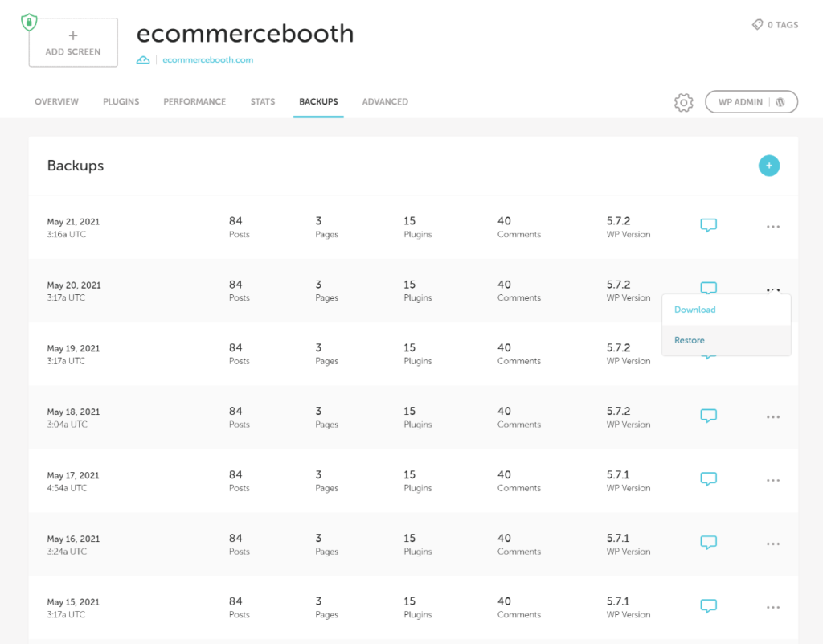Click the 3:04a UTC timestamp
Viewport: 823px width, 644px height.
tap(68, 425)
